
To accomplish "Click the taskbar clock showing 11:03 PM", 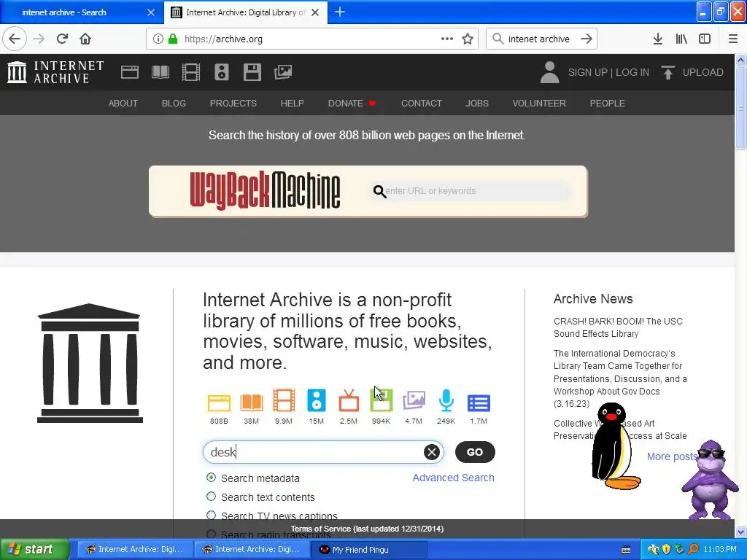I will [x=720, y=549].
